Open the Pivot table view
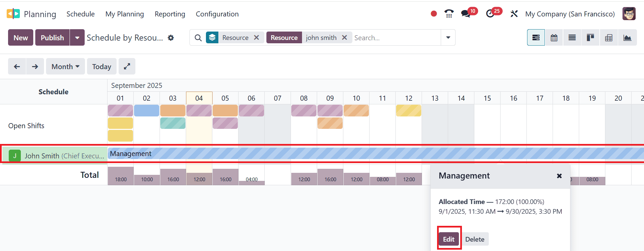 [x=608, y=38]
